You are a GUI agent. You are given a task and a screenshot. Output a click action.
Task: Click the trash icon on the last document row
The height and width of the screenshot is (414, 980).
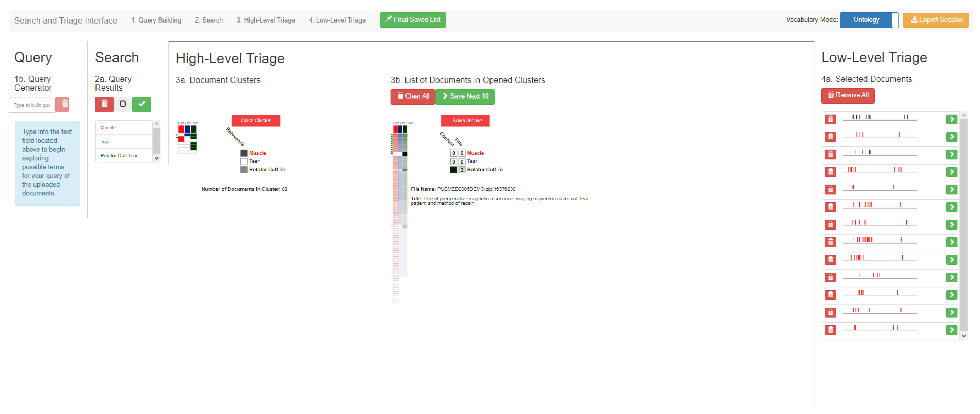831,330
